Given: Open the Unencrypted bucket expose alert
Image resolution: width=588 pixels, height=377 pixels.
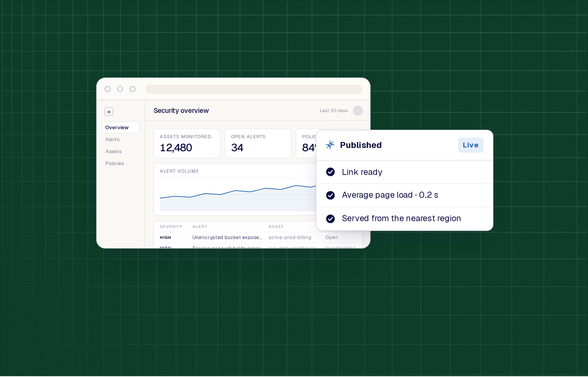Looking at the screenshot, I should coord(227,237).
